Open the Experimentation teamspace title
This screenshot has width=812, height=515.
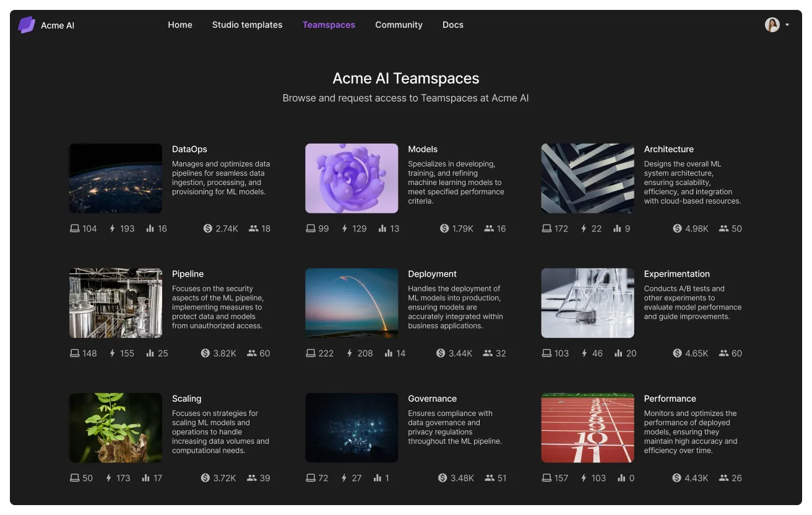pyautogui.click(x=677, y=274)
